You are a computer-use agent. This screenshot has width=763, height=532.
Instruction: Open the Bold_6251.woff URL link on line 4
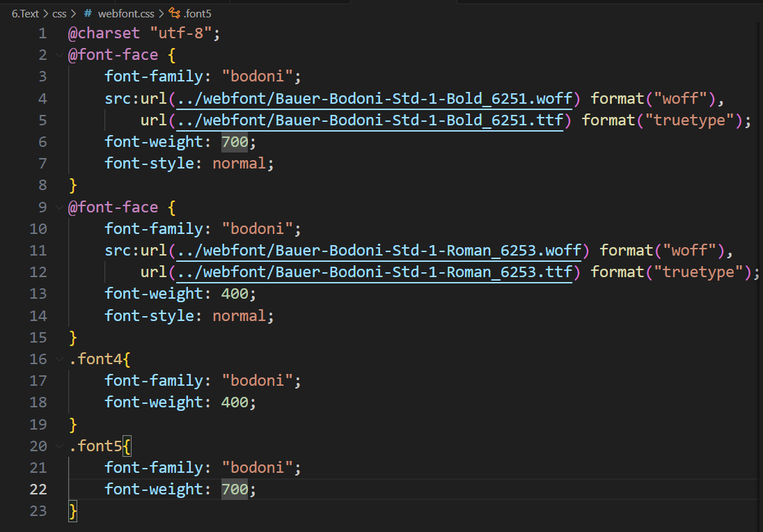375,99
